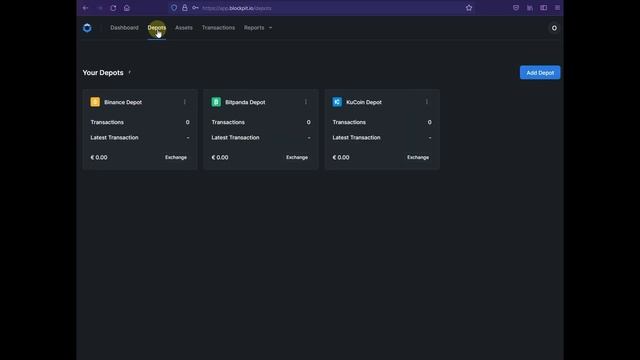Open Bitpanda Depot options menu
This screenshot has width=640, height=360.
[x=306, y=102]
